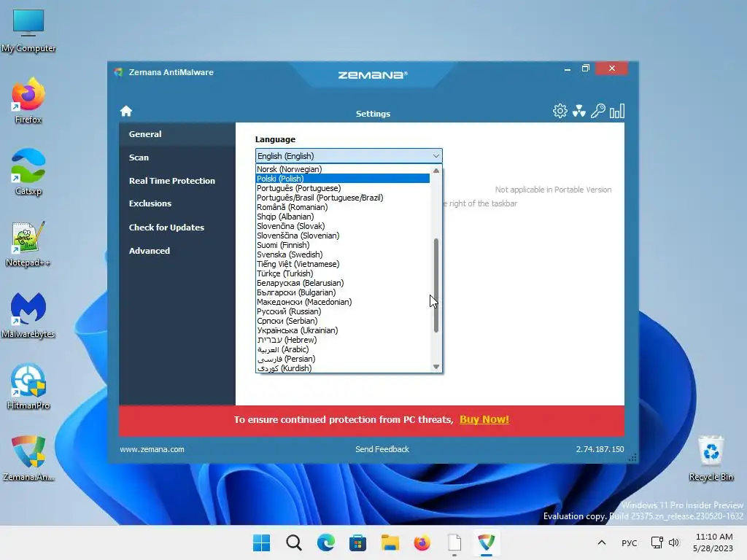747x560 pixels.
Task: Choose Suomi (Finnish) language option
Action: point(343,245)
